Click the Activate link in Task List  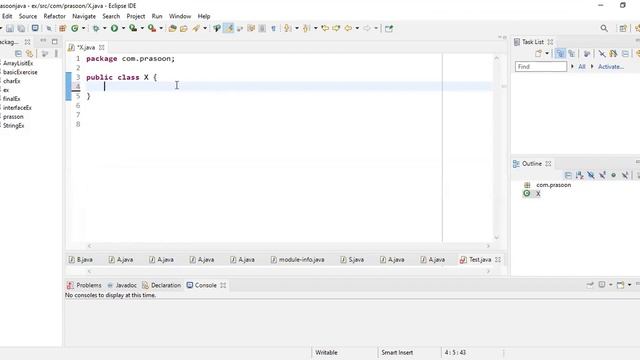pos(611,67)
